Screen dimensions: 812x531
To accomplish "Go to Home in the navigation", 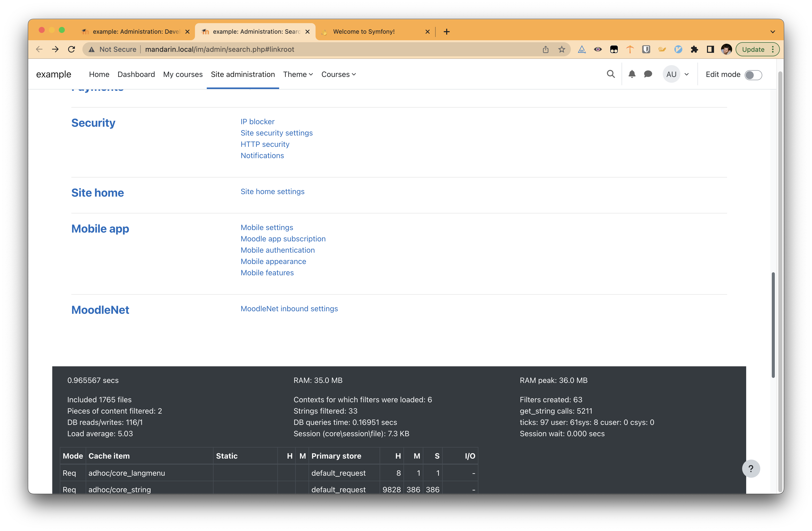I will click(99, 74).
